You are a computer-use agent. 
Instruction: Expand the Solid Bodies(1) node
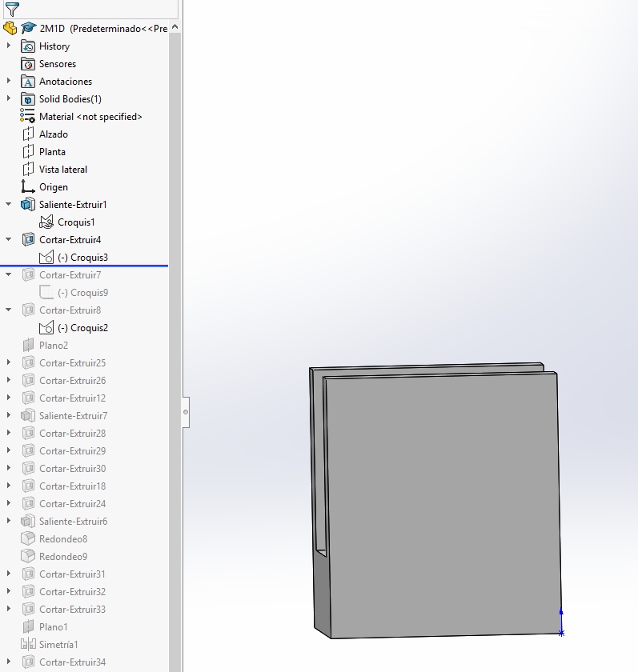tap(8, 98)
